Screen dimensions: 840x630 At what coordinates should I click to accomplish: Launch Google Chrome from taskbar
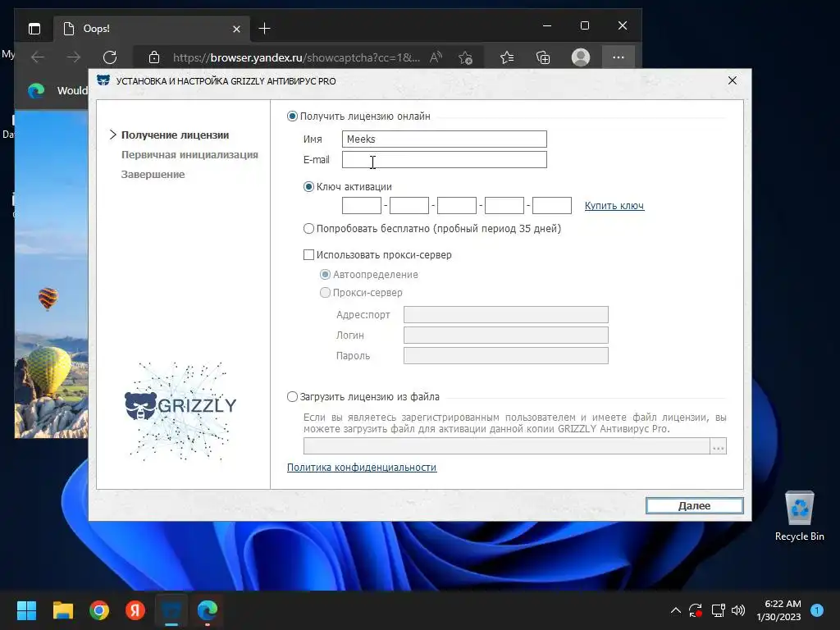(x=99, y=610)
